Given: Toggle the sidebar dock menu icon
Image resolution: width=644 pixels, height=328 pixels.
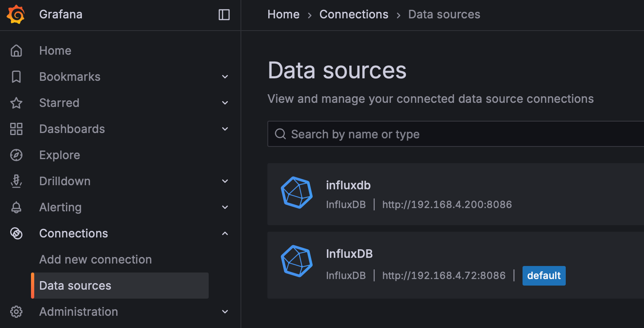Looking at the screenshot, I should [224, 15].
